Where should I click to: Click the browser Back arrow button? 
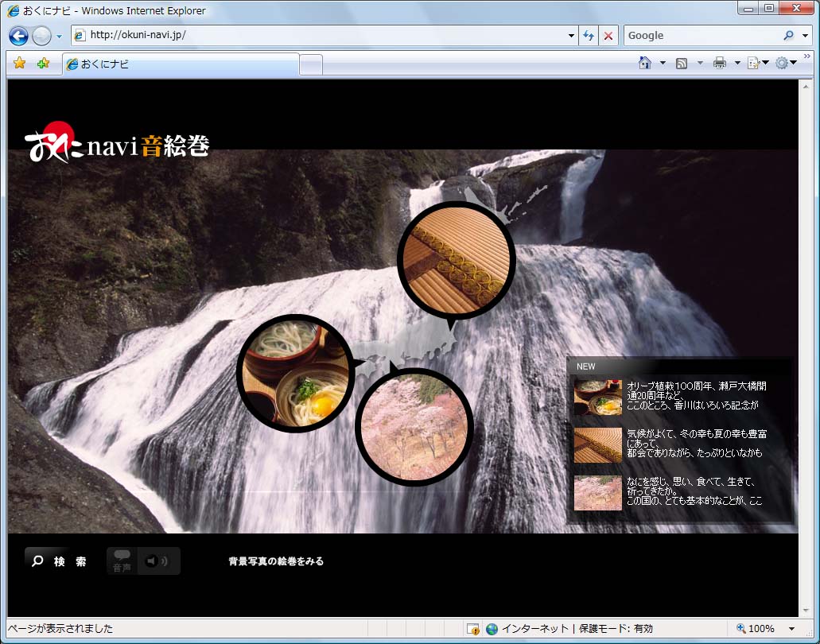[x=19, y=36]
